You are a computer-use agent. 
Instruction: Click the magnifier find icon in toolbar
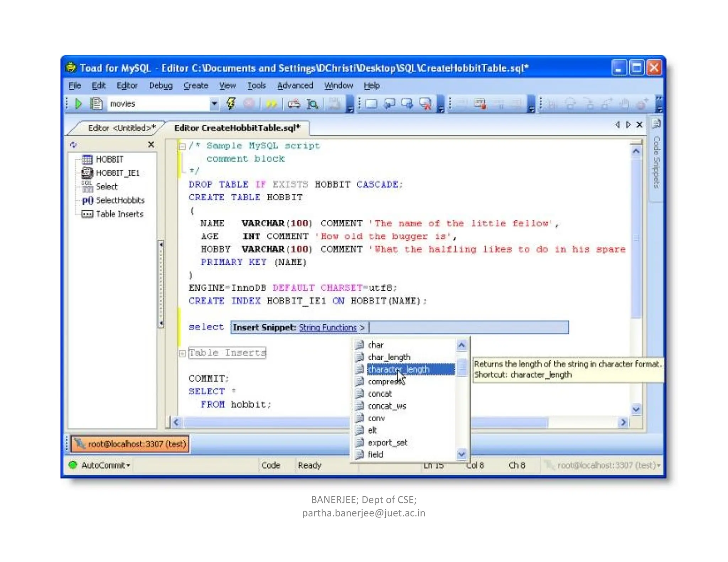click(x=312, y=104)
